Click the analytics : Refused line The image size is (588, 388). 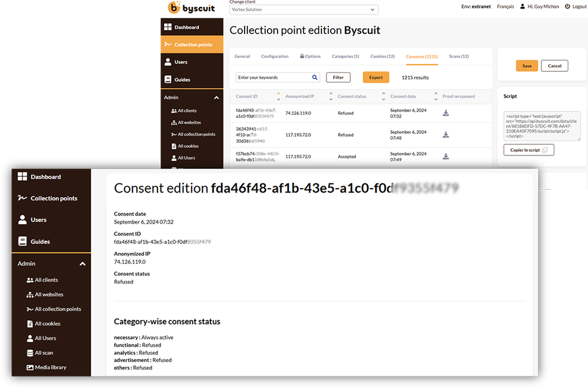pos(136,353)
